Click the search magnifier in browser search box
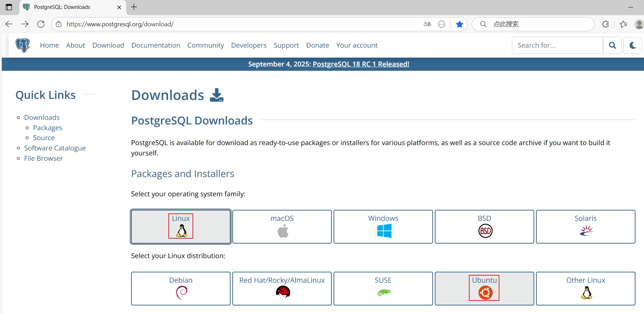Screen dimensions: 644x314 pos(483,24)
